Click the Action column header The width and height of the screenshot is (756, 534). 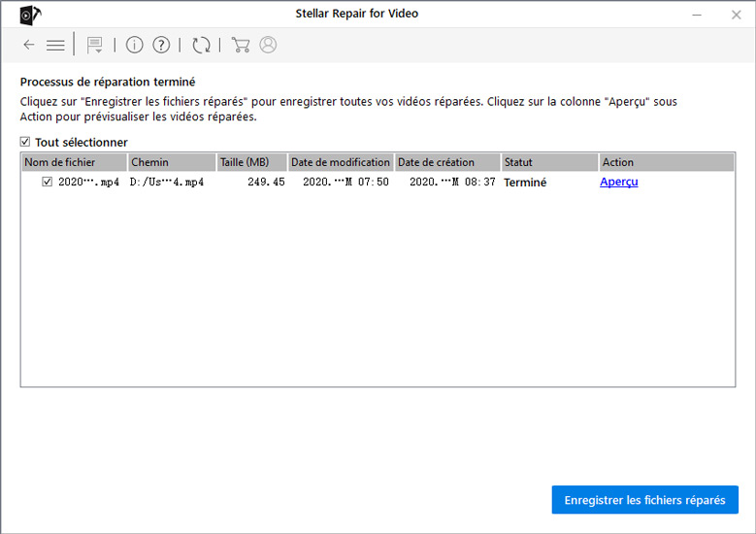pos(667,162)
